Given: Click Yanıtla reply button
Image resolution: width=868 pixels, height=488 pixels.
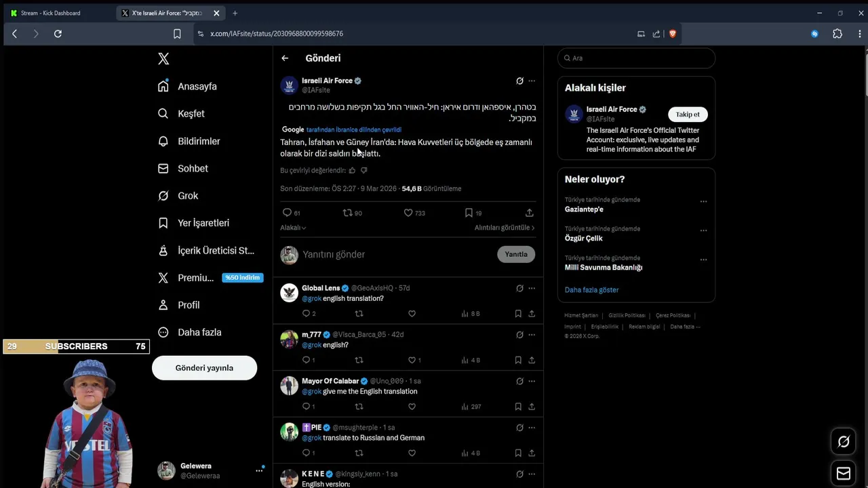Looking at the screenshot, I should pos(516,254).
